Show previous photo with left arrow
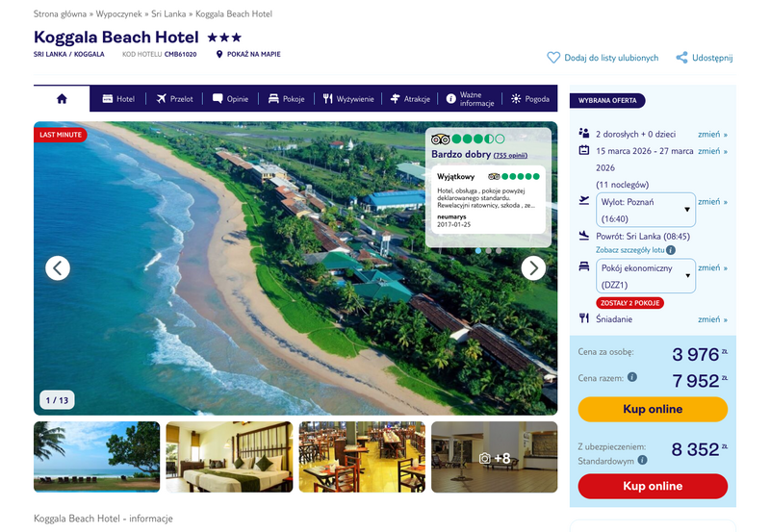Screen dimensions: 770x532 pos(58,268)
